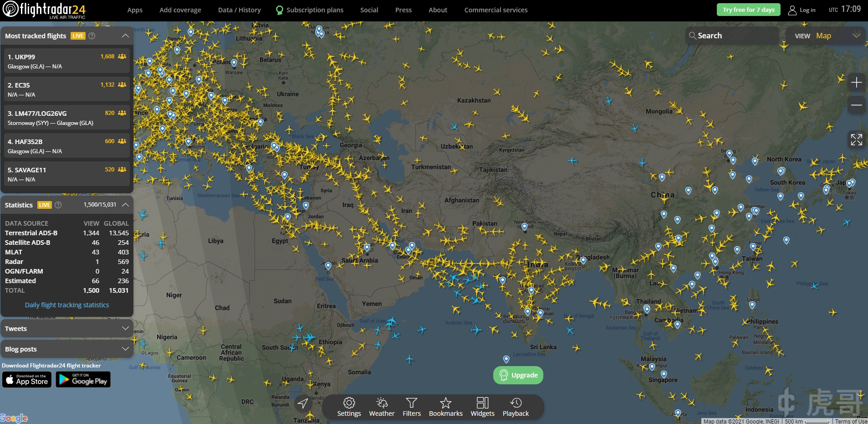Collapse the Statistics panel
868x424 pixels.
coord(125,205)
